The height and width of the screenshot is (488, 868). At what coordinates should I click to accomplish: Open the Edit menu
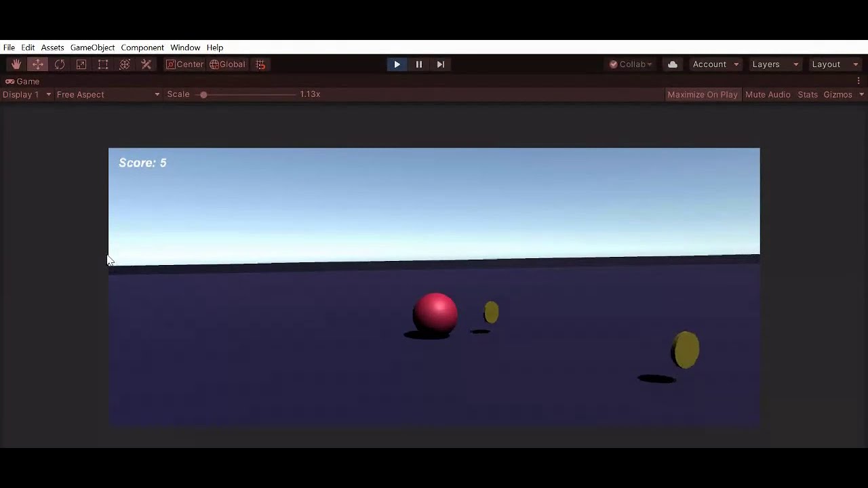point(28,47)
